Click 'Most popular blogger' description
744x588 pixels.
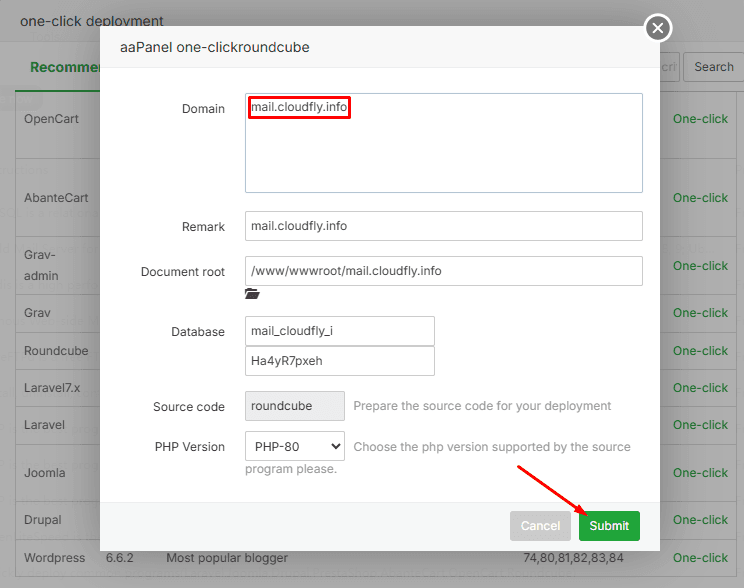point(227,558)
